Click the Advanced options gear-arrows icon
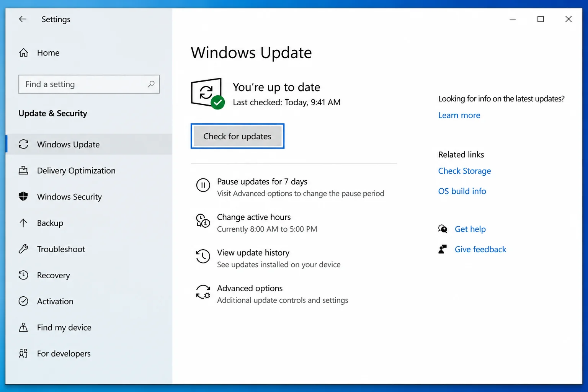The image size is (588, 392). click(x=203, y=292)
